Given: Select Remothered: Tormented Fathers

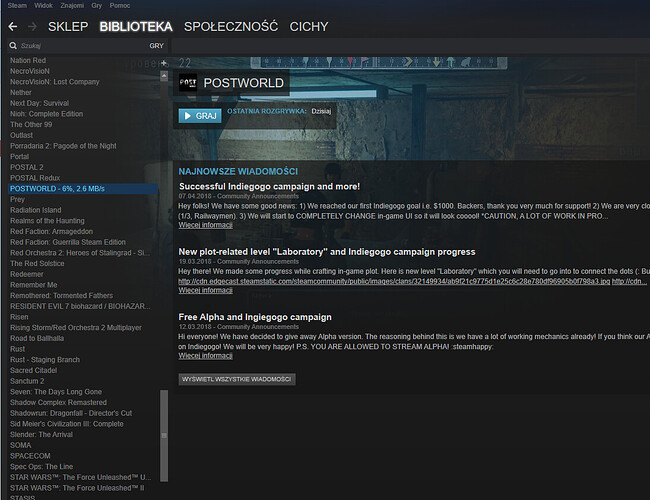Looking at the screenshot, I should (61, 296).
